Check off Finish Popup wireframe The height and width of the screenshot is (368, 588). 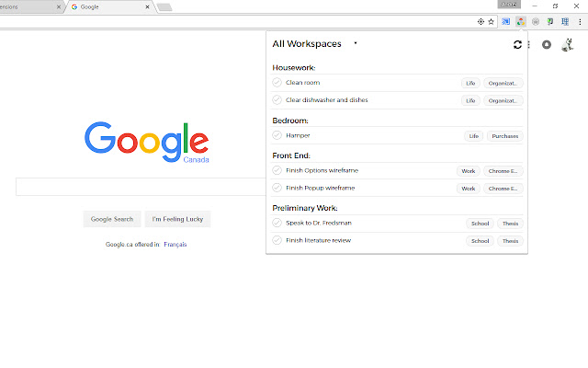(277, 188)
